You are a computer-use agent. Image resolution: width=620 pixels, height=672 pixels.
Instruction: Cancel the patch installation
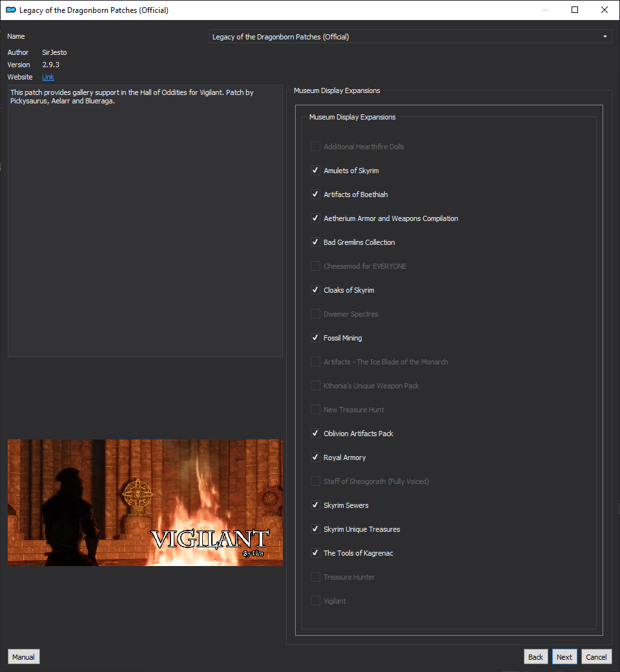click(x=597, y=657)
